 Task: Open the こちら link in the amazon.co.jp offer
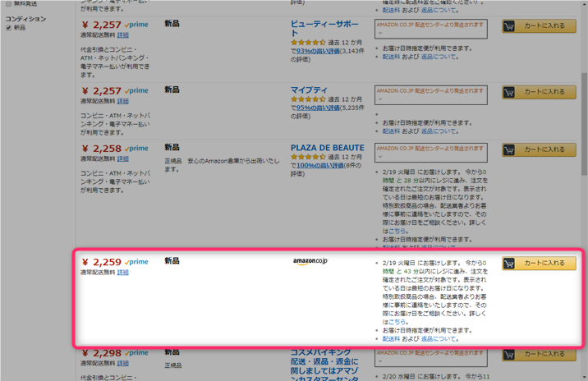tap(397, 322)
